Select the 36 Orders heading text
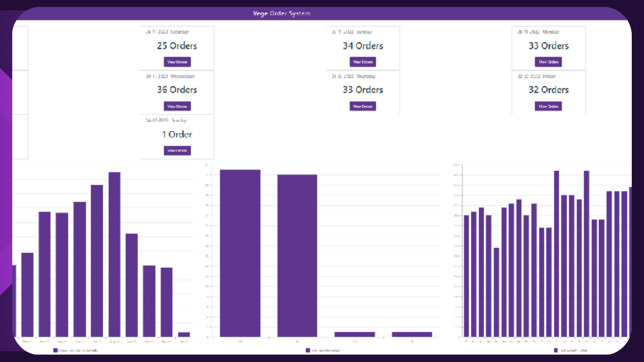The width and height of the screenshot is (644, 362). point(177,90)
